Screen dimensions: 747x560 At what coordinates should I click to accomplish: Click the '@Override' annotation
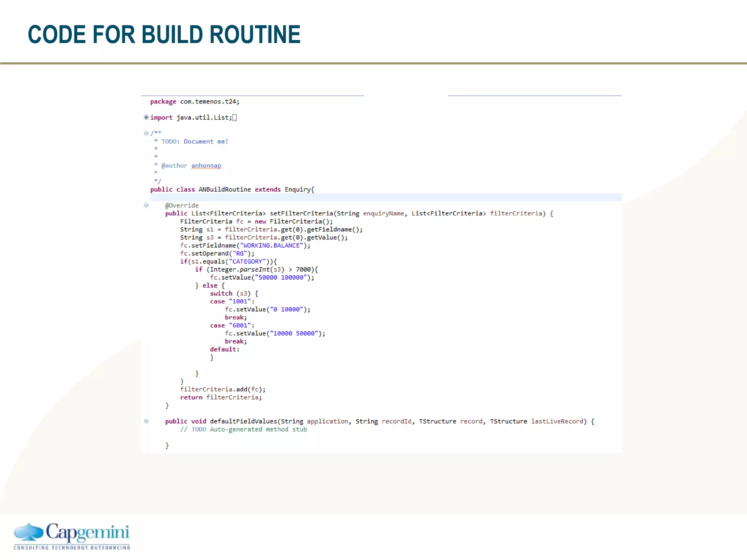pos(182,205)
